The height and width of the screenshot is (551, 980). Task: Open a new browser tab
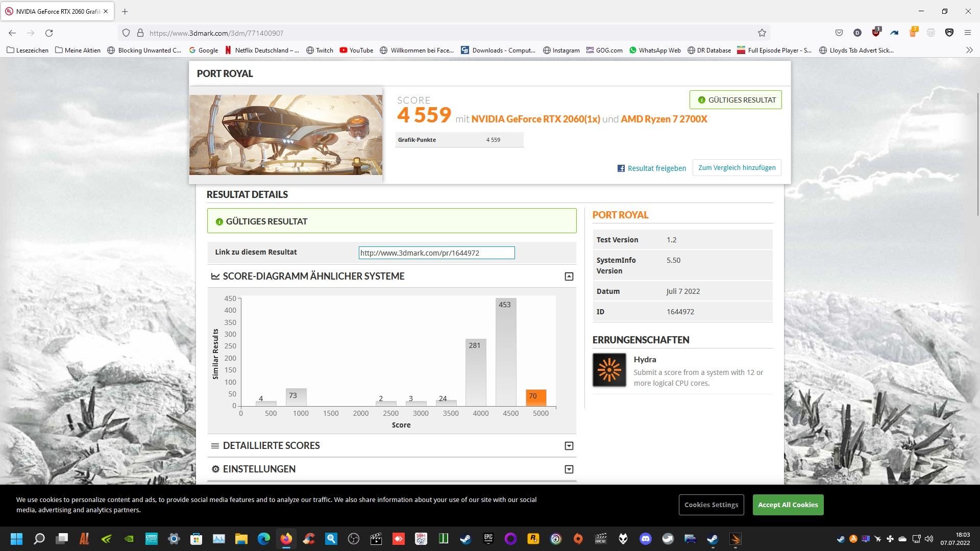coord(125,11)
